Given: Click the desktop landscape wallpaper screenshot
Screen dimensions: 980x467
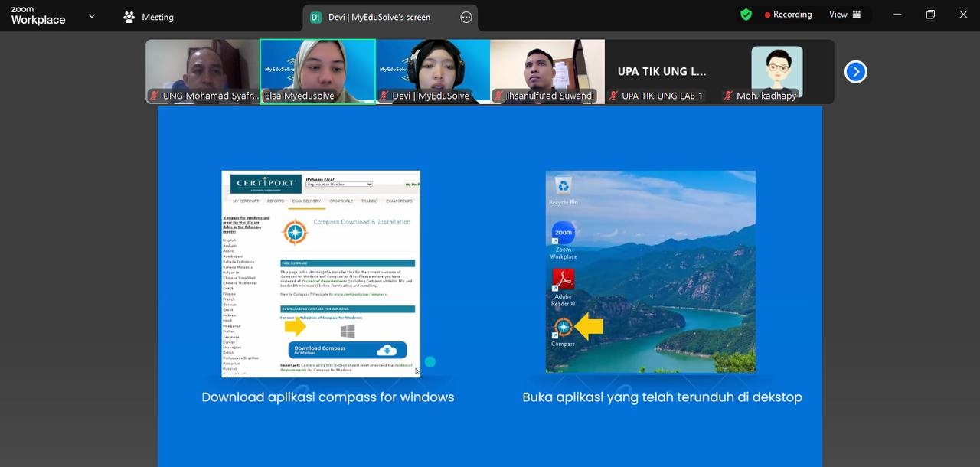Looking at the screenshot, I should tap(651, 272).
